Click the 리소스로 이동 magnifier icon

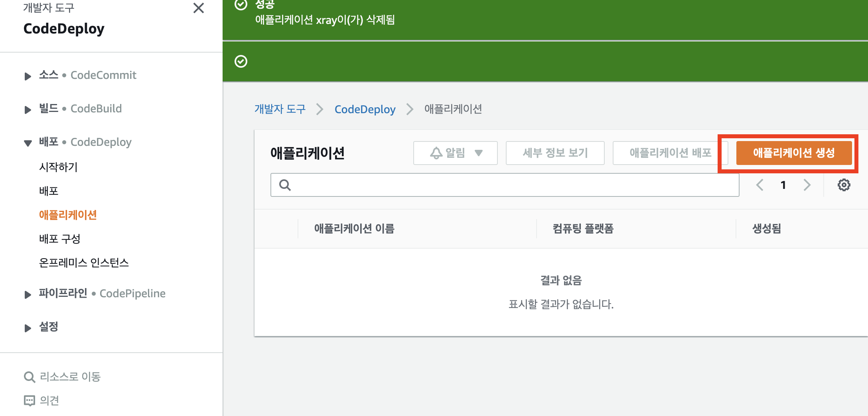[30, 377]
